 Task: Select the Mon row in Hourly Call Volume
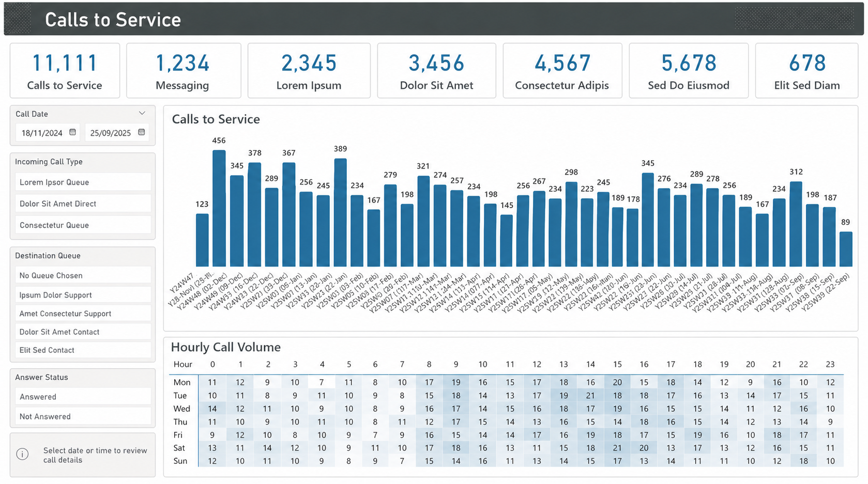tap(507, 382)
